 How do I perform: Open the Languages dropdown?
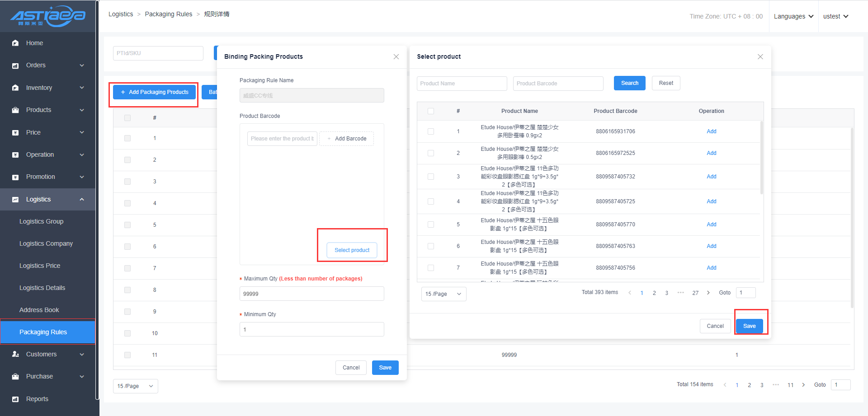[x=793, y=16]
